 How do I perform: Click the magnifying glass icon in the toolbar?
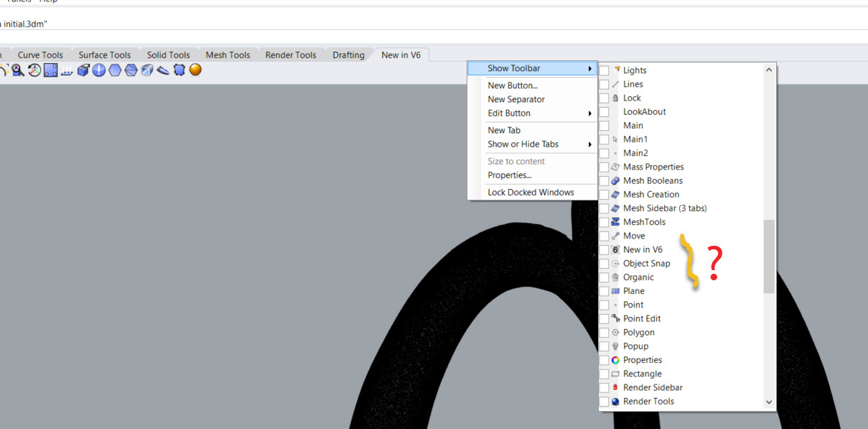[18, 70]
